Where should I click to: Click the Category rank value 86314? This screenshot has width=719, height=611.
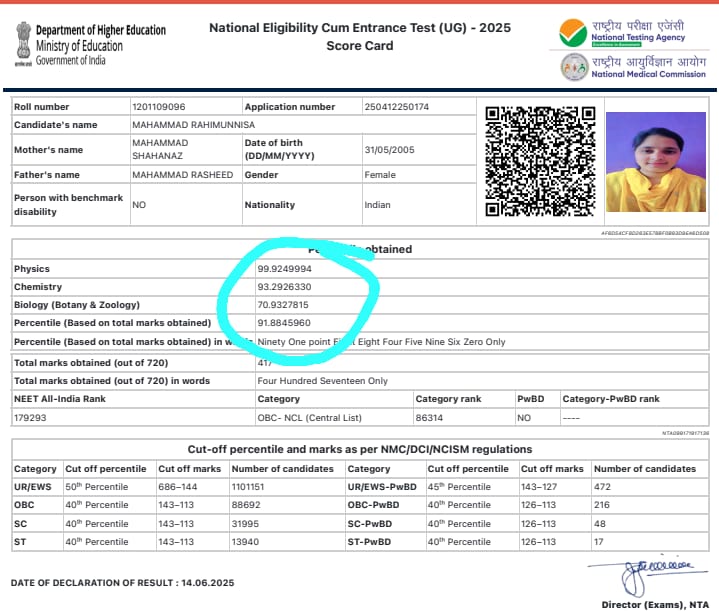(431, 418)
